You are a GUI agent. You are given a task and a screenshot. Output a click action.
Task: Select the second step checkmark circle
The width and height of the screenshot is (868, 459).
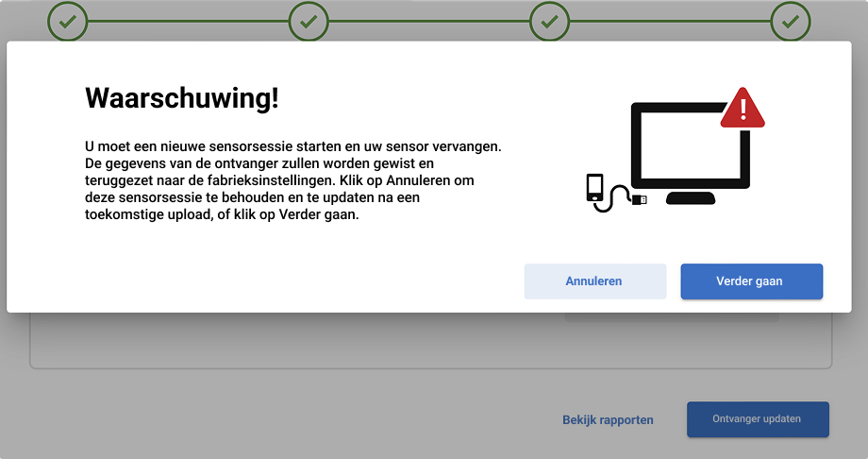point(309,21)
